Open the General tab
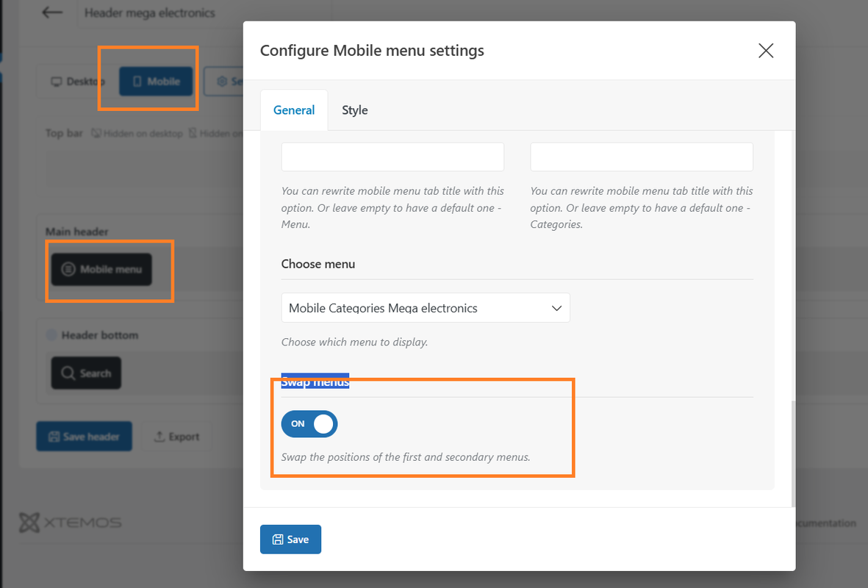 294,110
